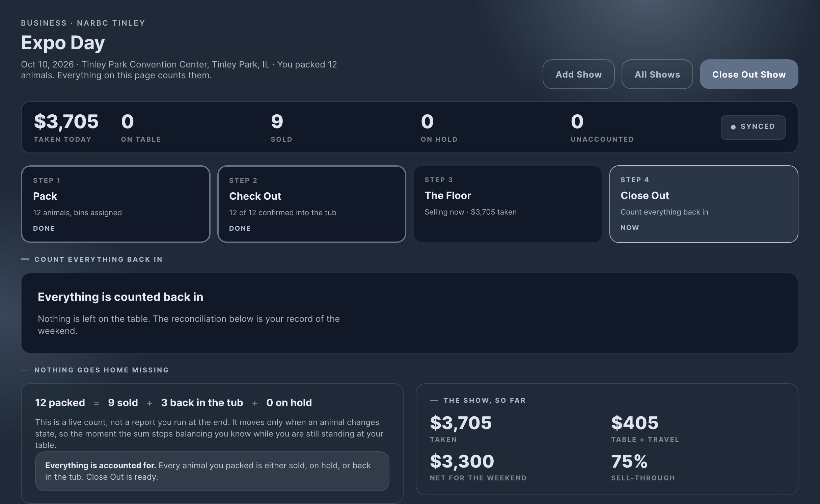Click the $3,705 Taken show total
The image size is (820, 504).
pos(461,423)
